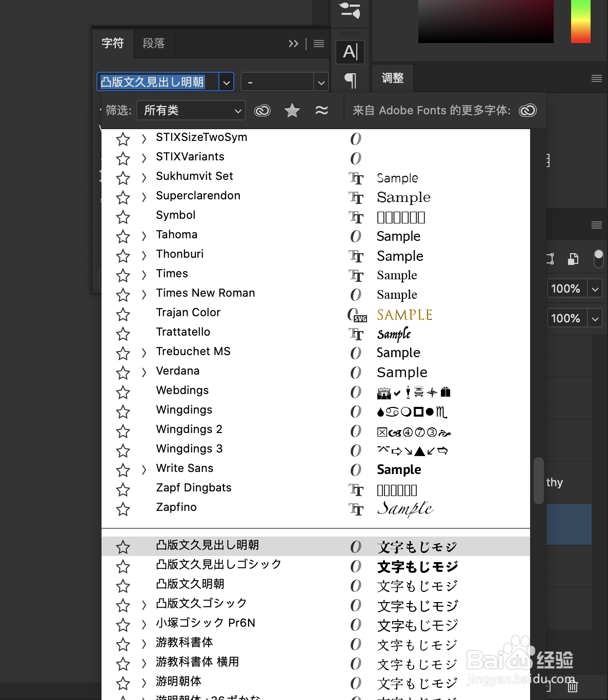This screenshot has height=700, width=608.
Task: Select the 凸版文久見出しゴシック font
Action: pyautogui.click(x=219, y=564)
